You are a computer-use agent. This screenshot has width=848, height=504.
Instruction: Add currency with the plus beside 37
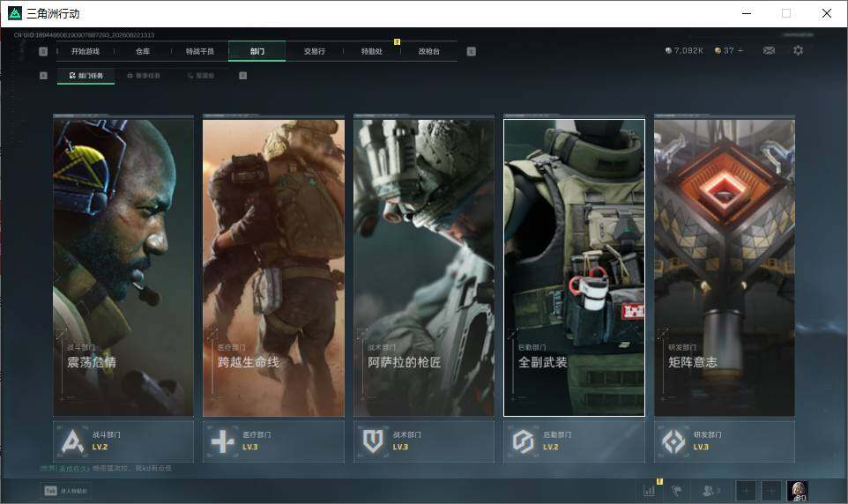pos(740,50)
